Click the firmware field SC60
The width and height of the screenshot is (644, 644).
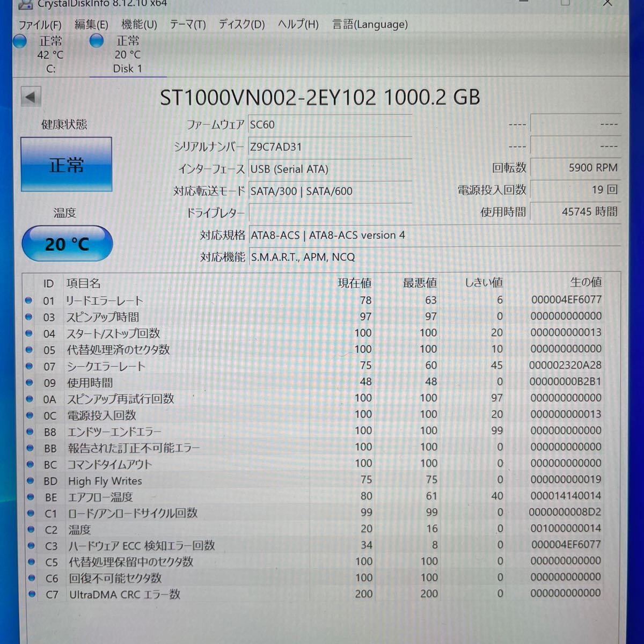tap(330, 125)
